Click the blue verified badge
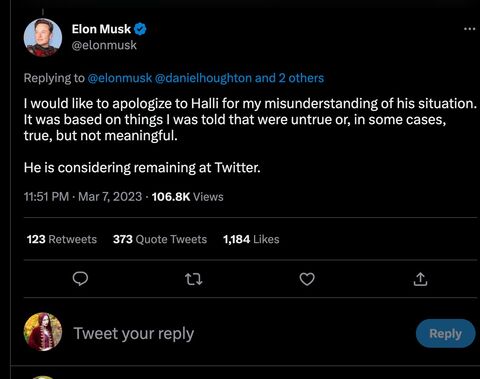480x379 pixels. click(140, 29)
